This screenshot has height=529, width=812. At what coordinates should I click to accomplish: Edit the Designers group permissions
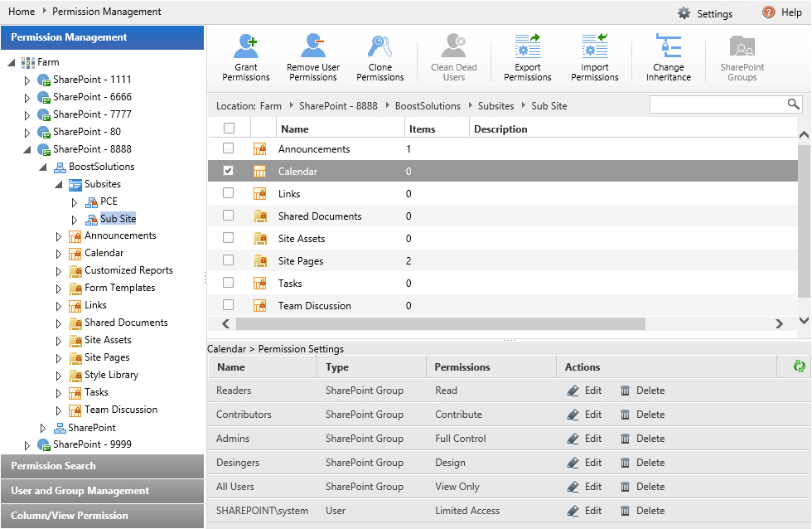point(585,463)
